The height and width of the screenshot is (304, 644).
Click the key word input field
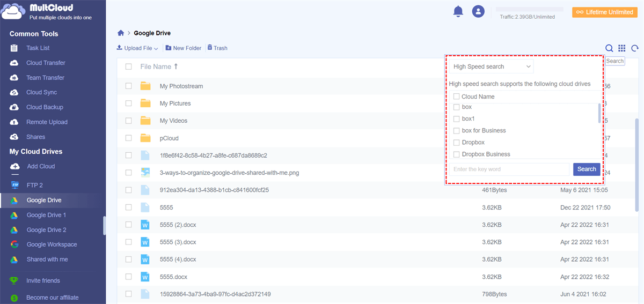(509, 169)
